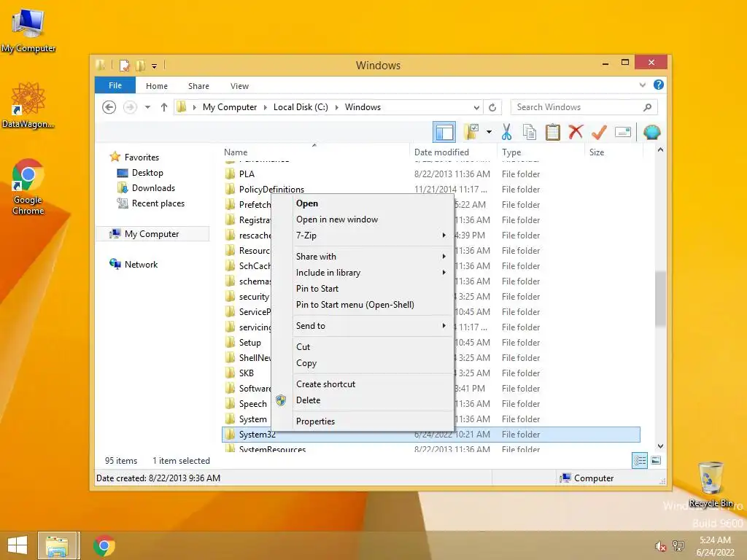Click My Computer in the address breadcrumb

point(230,107)
